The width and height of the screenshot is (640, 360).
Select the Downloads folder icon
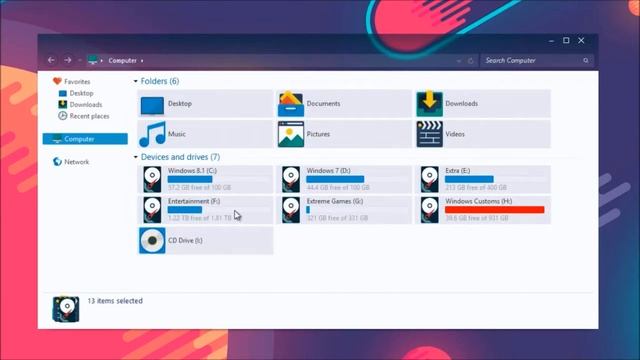(x=429, y=104)
